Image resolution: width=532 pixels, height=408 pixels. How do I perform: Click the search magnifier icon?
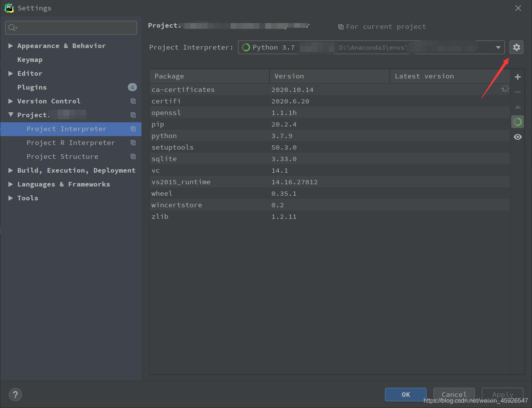coord(13,28)
